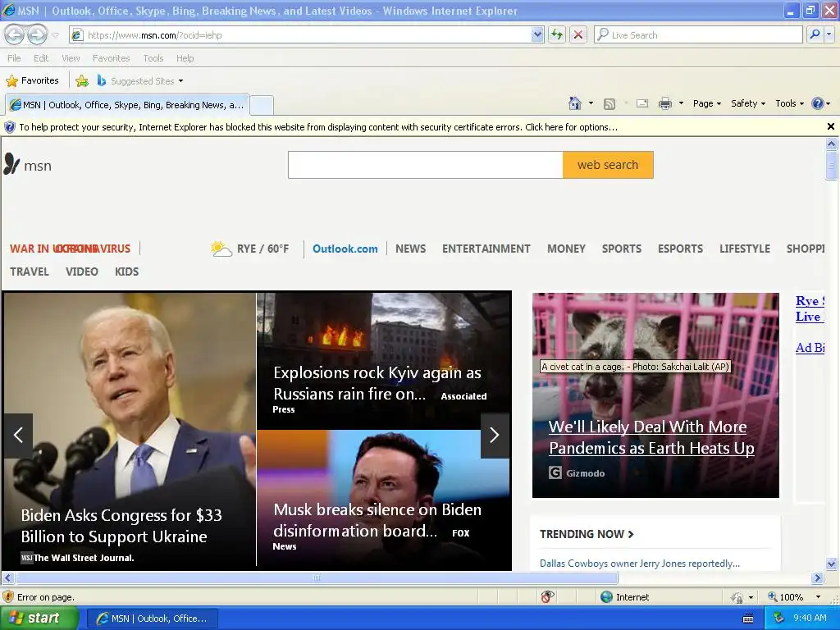This screenshot has width=840, height=630.
Task: Click the Live Search magnifier button
Action: tap(815, 34)
